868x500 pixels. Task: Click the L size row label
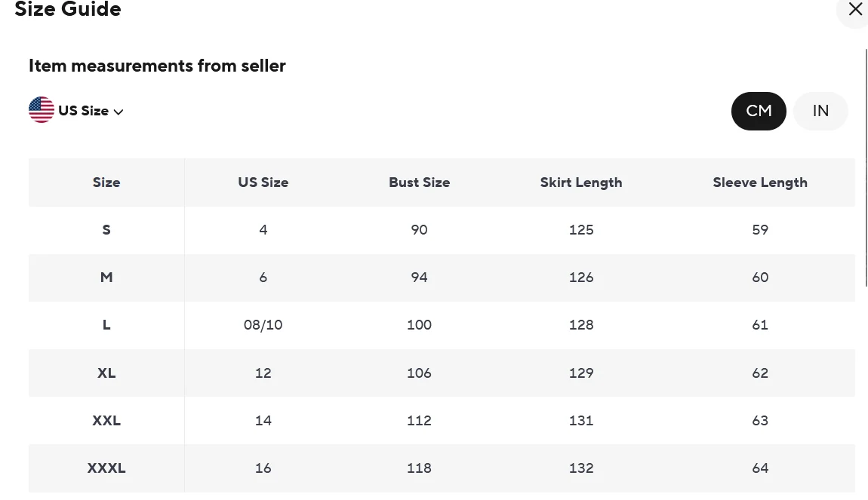pos(106,325)
